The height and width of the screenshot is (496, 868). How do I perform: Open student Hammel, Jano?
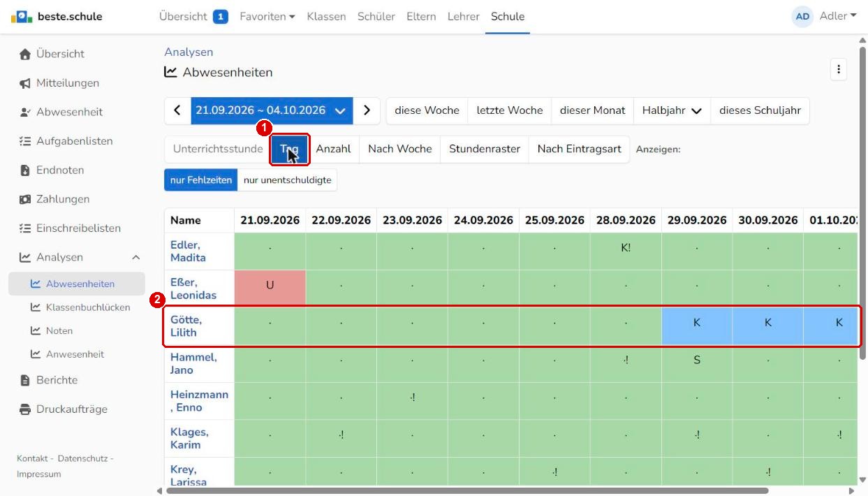point(193,363)
